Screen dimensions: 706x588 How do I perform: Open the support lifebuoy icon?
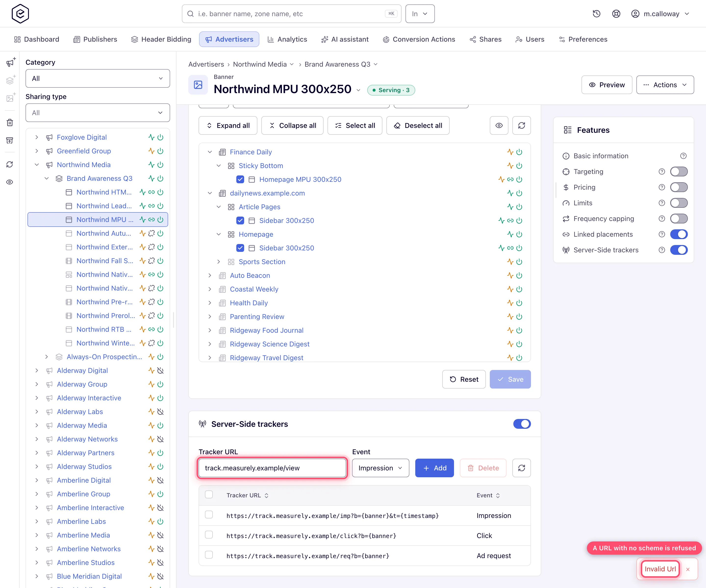(616, 14)
